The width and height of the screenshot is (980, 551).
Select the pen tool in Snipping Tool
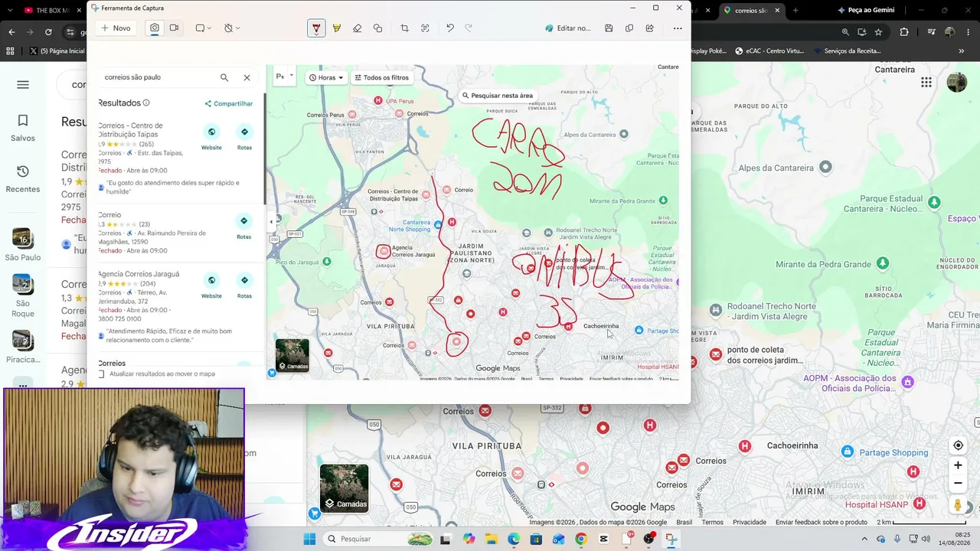(x=316, y=28)
